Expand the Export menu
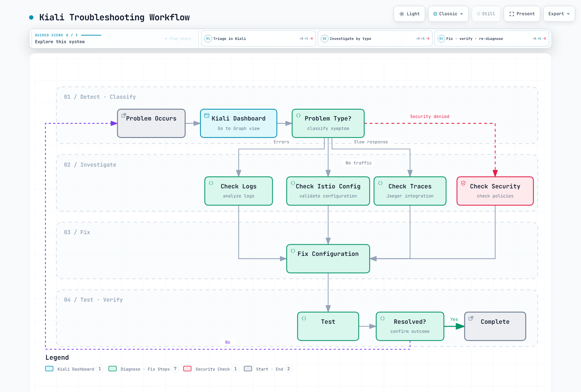The width and height of the screenshot is (581, 392). click(559, 14)
